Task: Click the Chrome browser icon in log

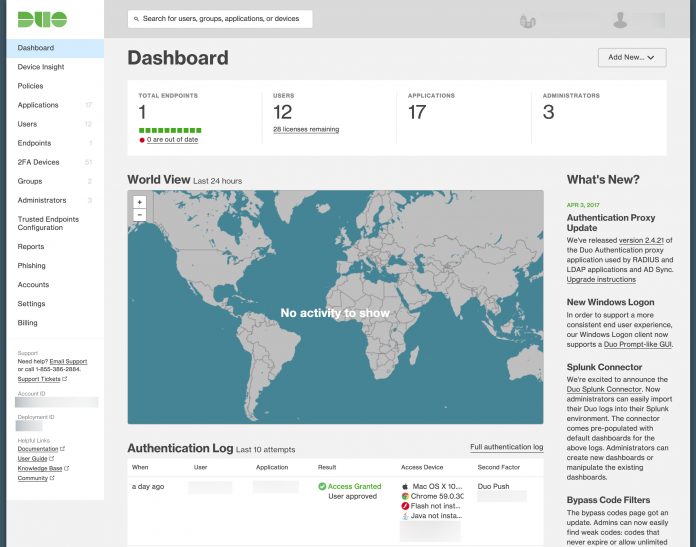Action: (405, 496)
